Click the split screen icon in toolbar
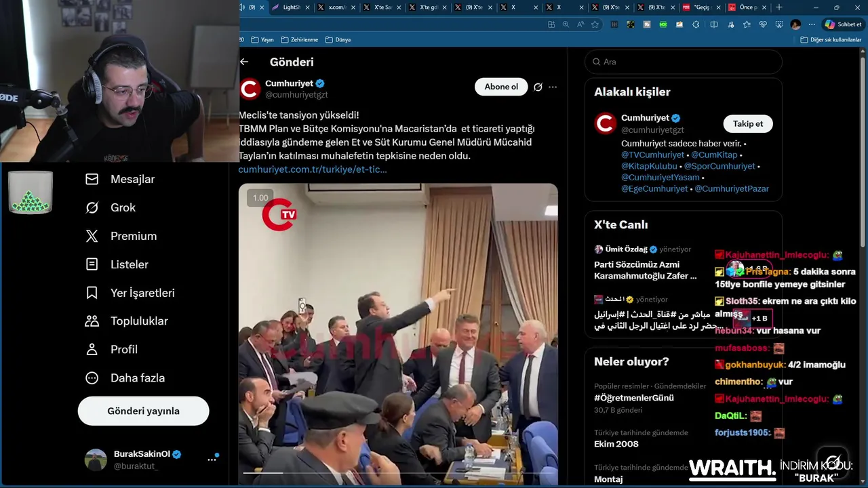The height and width of the screenshot is (488, 868). [x=714, y=24]
